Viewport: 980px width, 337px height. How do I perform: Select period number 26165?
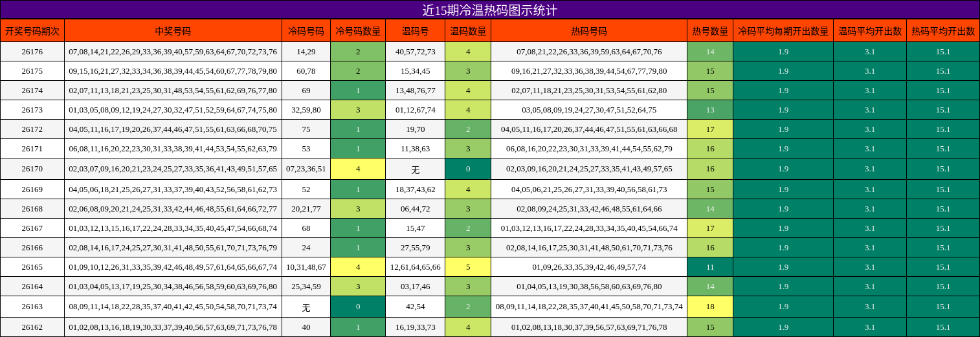(x=32, y=267)
